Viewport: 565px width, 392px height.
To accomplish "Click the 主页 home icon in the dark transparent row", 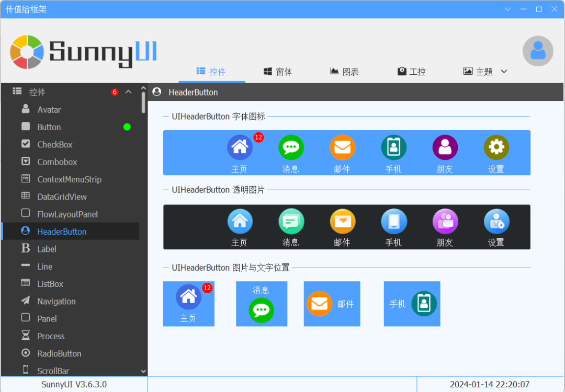I will [240, 221].
